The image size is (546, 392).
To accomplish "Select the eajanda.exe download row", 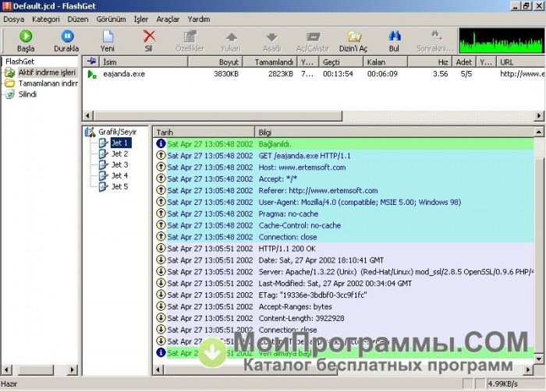I will click(314, 74).
